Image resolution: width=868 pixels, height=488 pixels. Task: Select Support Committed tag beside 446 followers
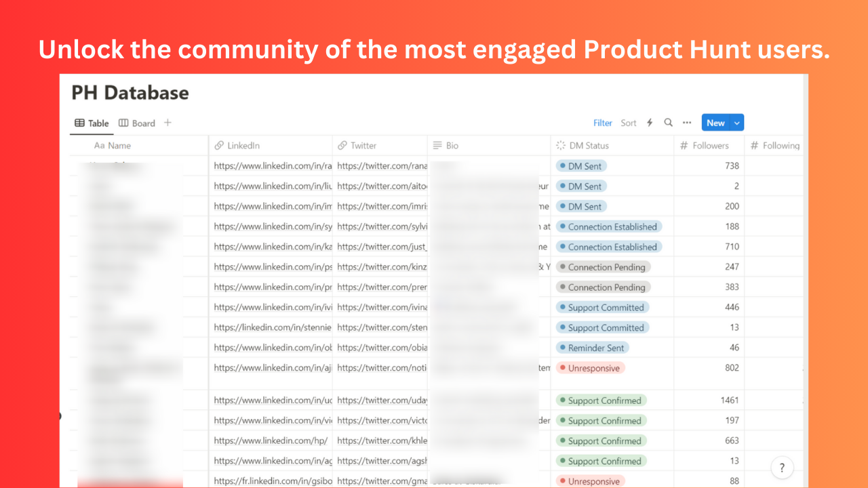tap(602, 307)
